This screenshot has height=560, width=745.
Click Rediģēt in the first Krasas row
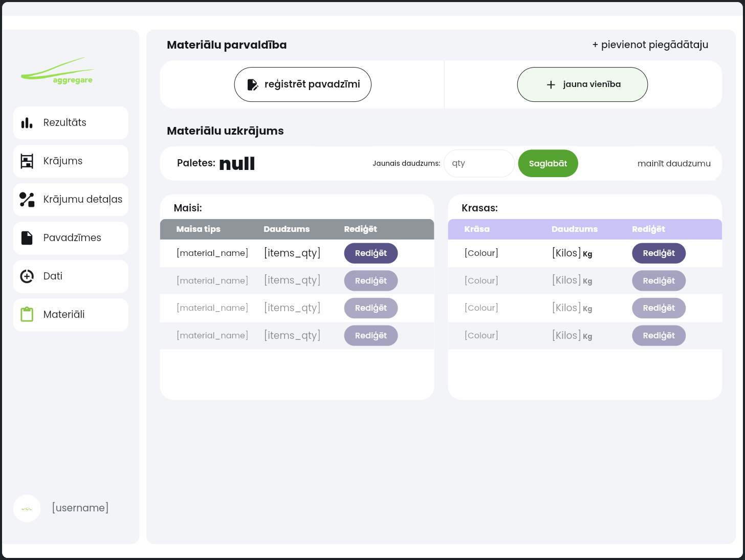tap(659, 253)
